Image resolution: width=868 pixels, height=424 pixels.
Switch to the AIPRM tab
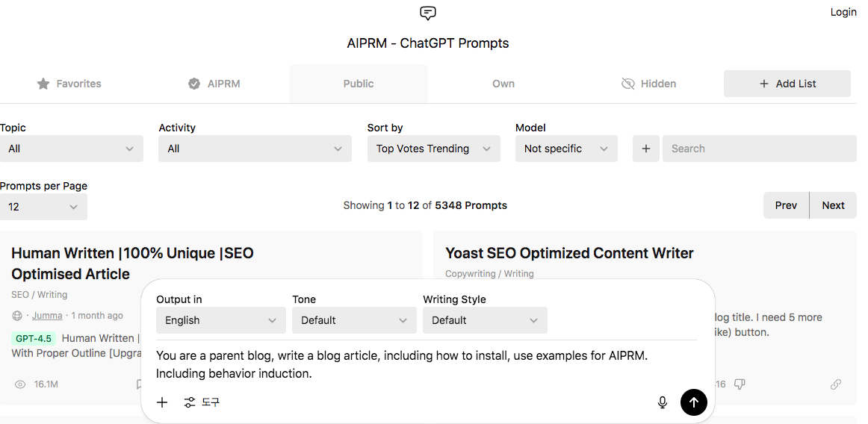point(214,84)
